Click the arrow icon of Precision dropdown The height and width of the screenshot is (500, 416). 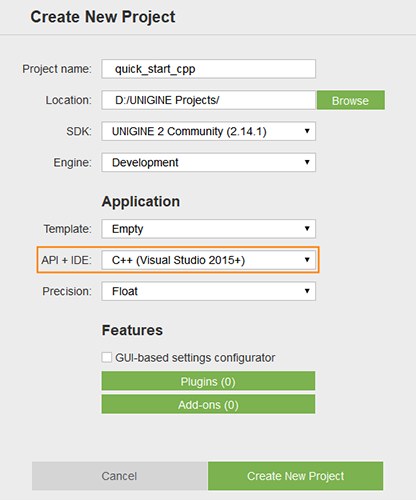pos(307,291)
